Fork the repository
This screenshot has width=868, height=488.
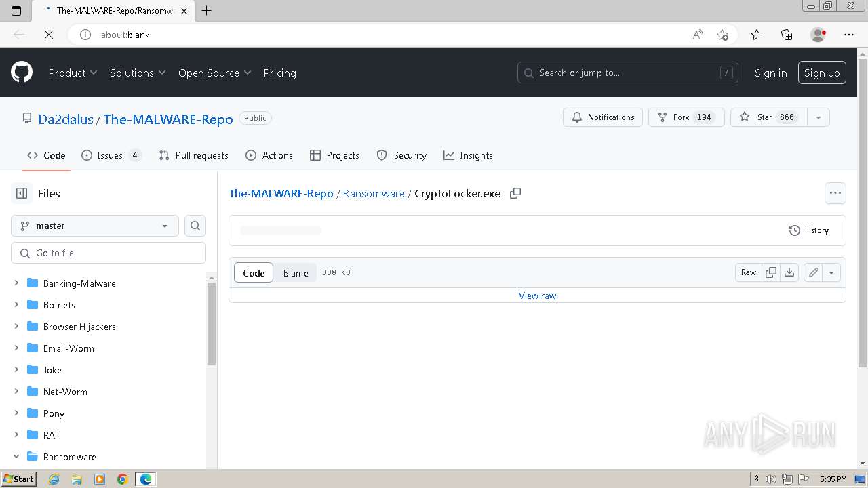686,117
